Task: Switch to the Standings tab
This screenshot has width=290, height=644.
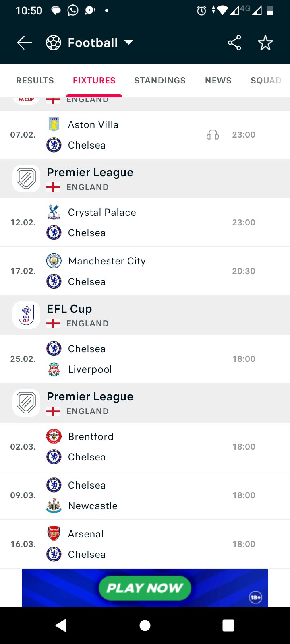Action: (160, 80)
